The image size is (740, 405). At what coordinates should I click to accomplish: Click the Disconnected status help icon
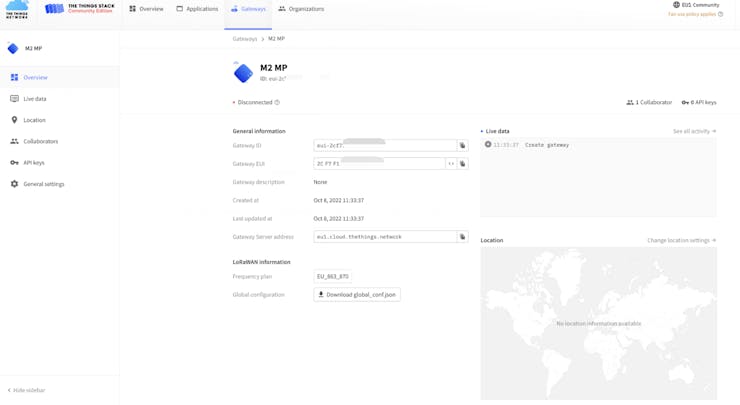[x=277, y=102]
